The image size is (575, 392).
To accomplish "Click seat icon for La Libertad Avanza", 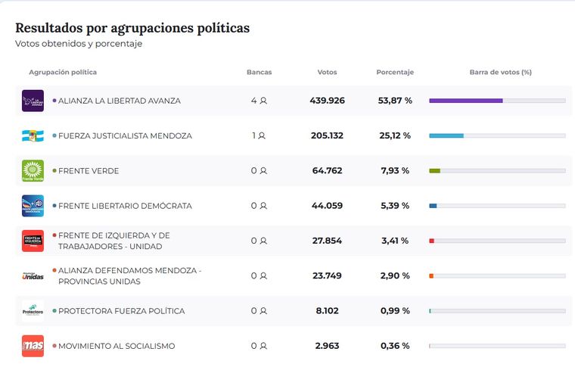I will coord(263,101).
